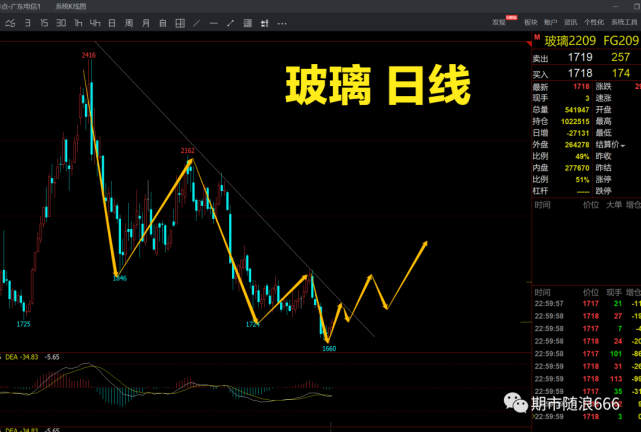Click the contract name 玻璃2209

click(570, 41)
